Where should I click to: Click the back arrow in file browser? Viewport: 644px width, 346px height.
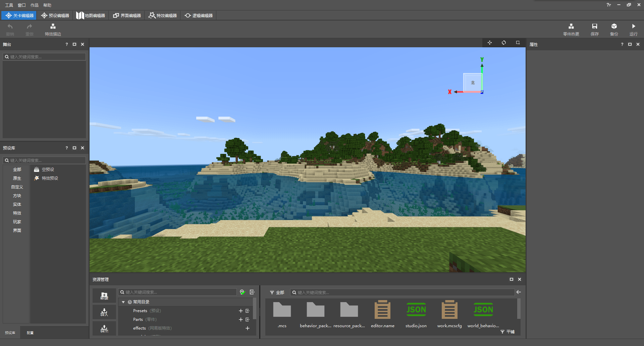tap(519, 292)
